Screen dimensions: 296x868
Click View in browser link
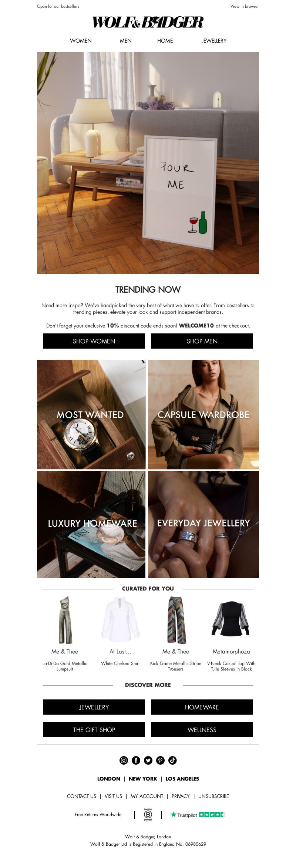tap(245, 6)
